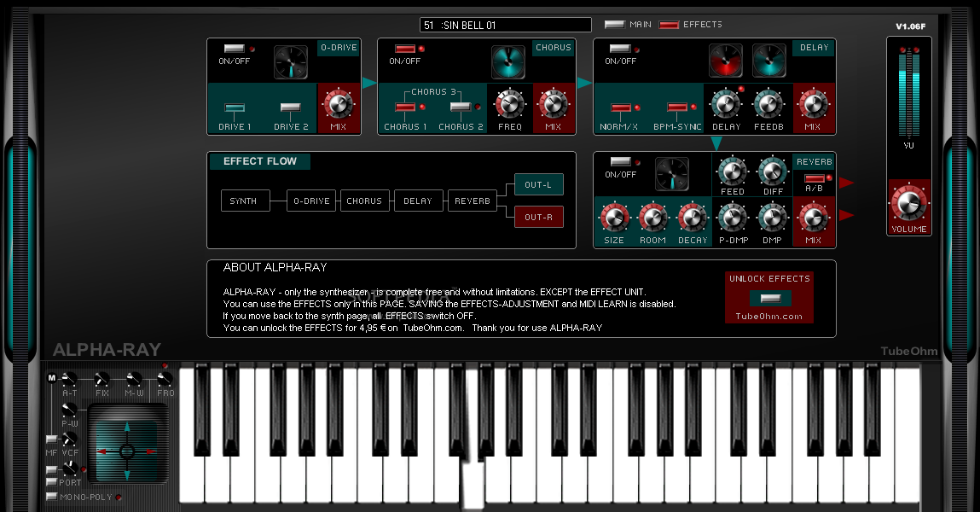980x512 pixels.
Task: Switch to the MAIN page tab
Action: coord(615,25)
